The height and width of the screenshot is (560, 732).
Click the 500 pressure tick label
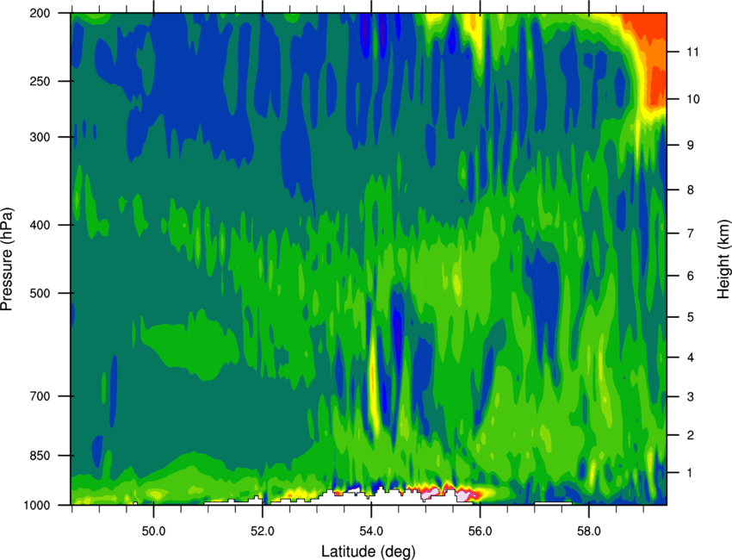tap(40, 293)
